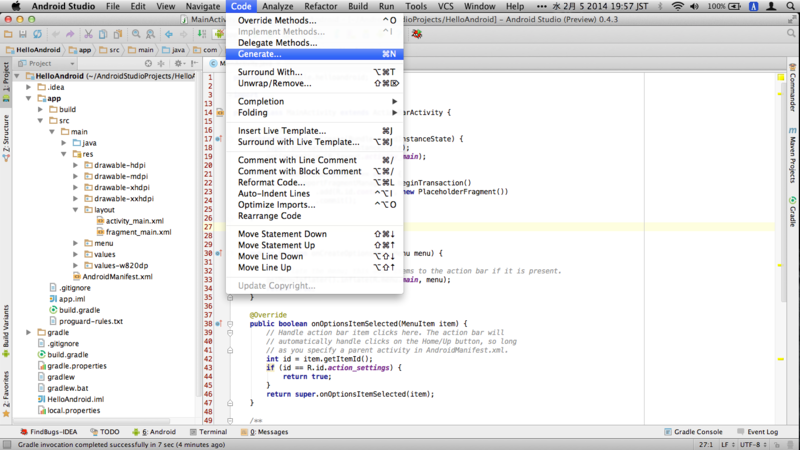Click the Redo arrow icon
This screenshot has width=800, height=450.
[x=70, y=34]
